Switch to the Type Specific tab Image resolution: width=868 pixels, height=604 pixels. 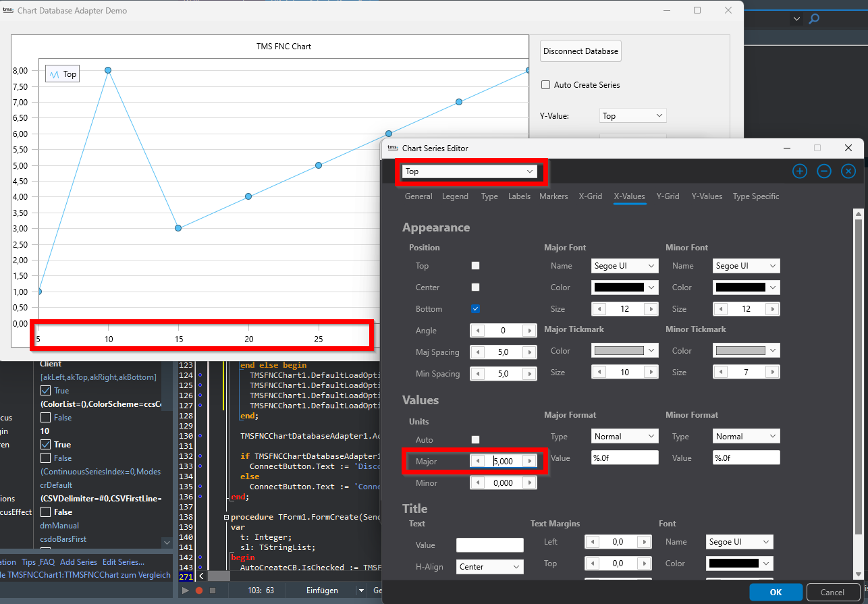[x=756, y=196]
